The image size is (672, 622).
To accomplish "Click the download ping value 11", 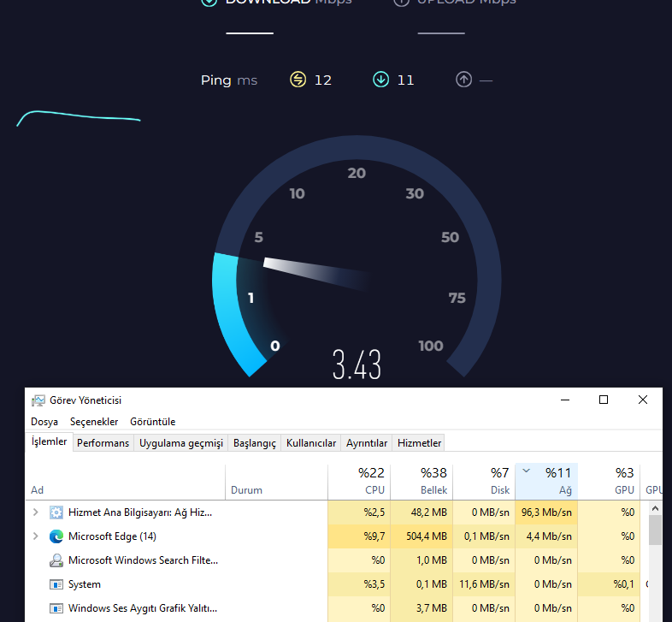I will [x=405, y=80].
